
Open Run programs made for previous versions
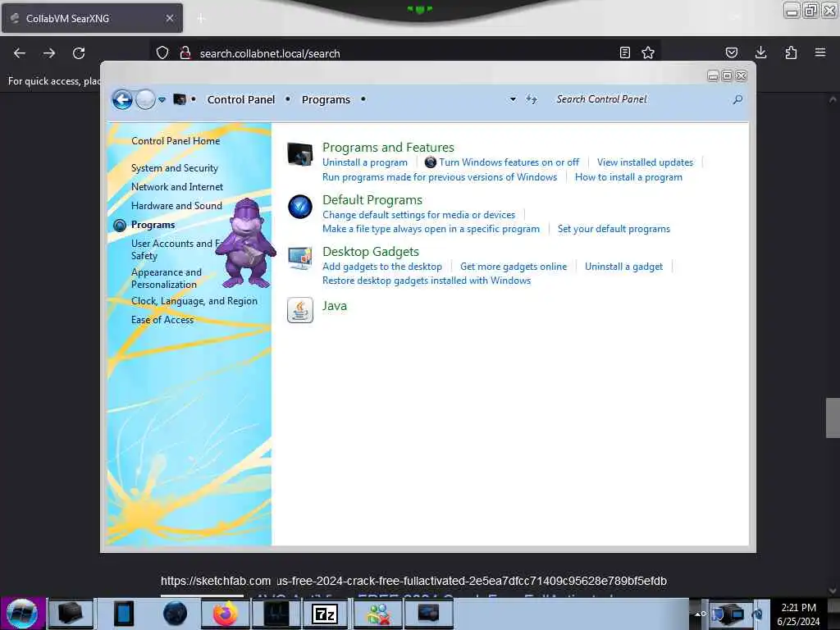pyautogui.click(x=440, y=177)
